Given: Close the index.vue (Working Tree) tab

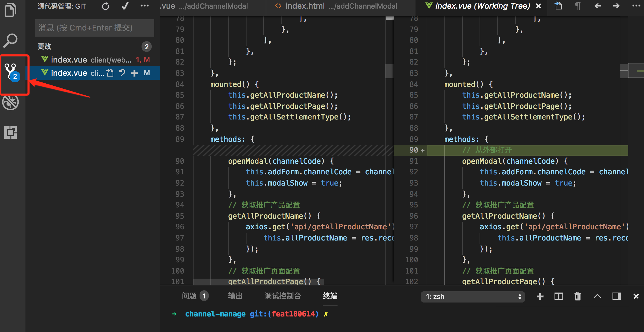Looking at the screenshot, I should 538,6.
